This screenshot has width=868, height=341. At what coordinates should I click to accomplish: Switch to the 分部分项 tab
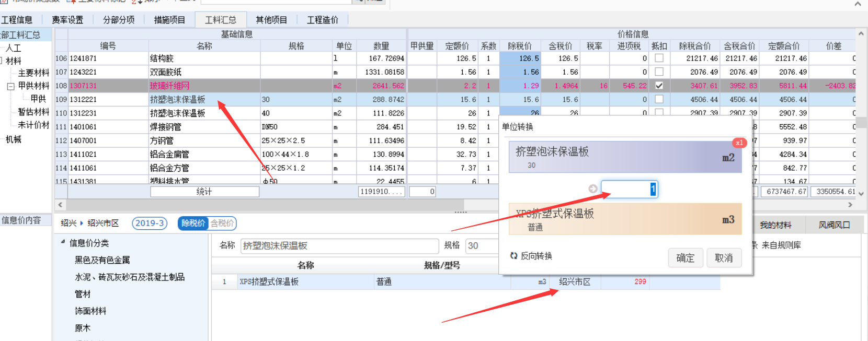tap(119, 20)
